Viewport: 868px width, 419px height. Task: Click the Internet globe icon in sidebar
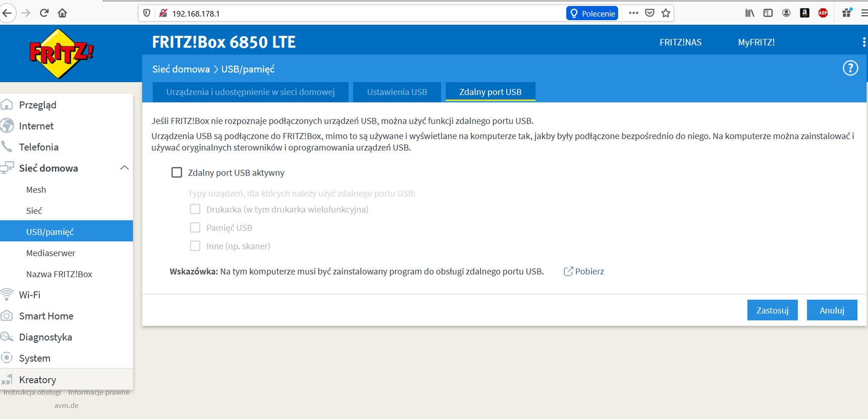coord(7,126)
